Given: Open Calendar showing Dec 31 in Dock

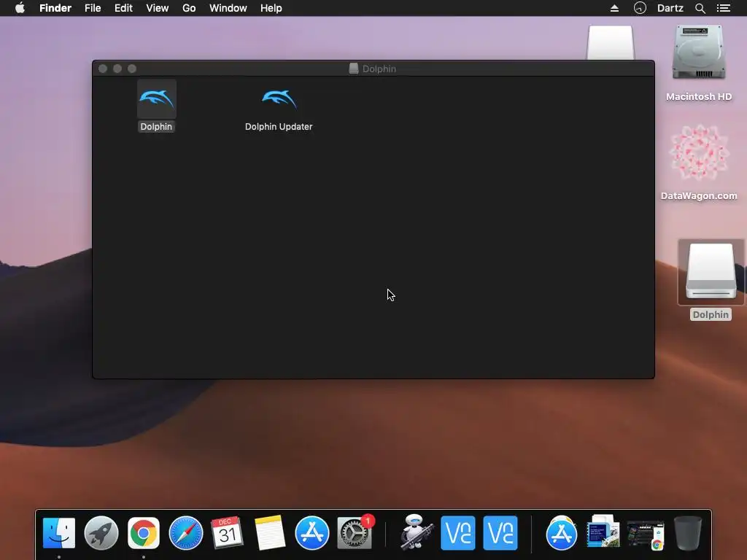Looking at the screenshot, I should click(x=228, y=532).
